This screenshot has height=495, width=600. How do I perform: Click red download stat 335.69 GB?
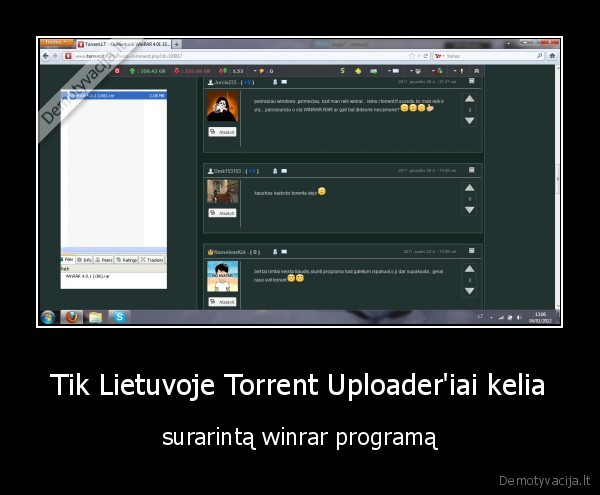coord(192,71)
